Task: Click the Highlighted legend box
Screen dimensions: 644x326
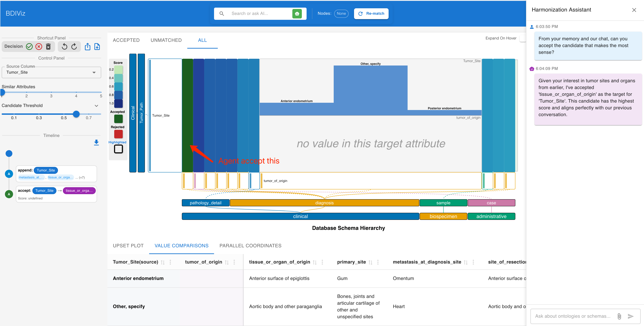Action: click(x=118, y=149)
